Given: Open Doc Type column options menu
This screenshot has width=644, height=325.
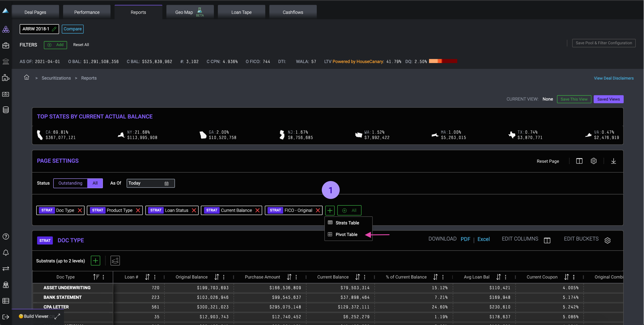Looking at the screenshot, I should pyautogui.click(x=103, y=277).
